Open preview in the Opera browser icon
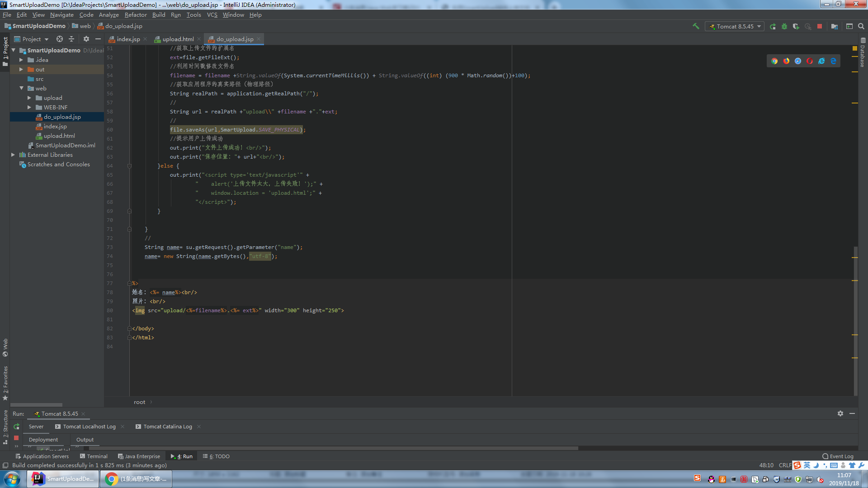 click(810, 61)
